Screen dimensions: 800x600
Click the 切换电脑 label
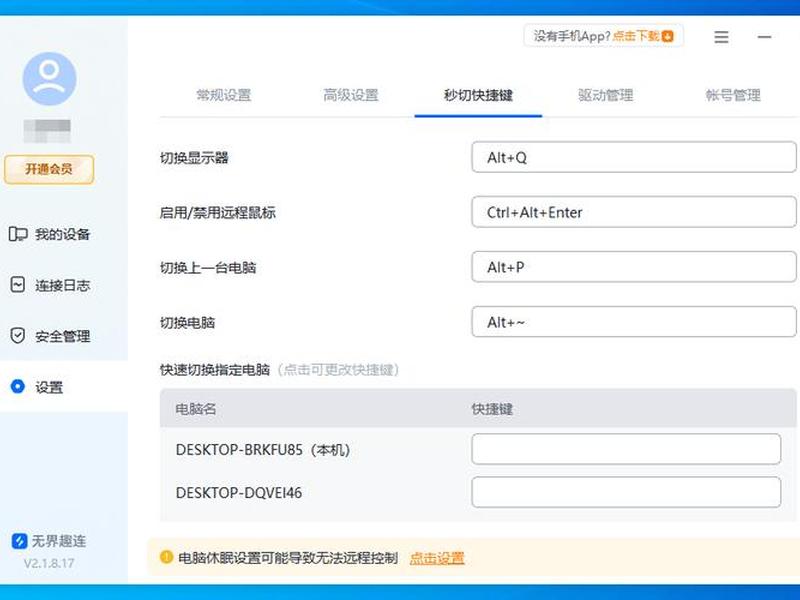(187, 322)
